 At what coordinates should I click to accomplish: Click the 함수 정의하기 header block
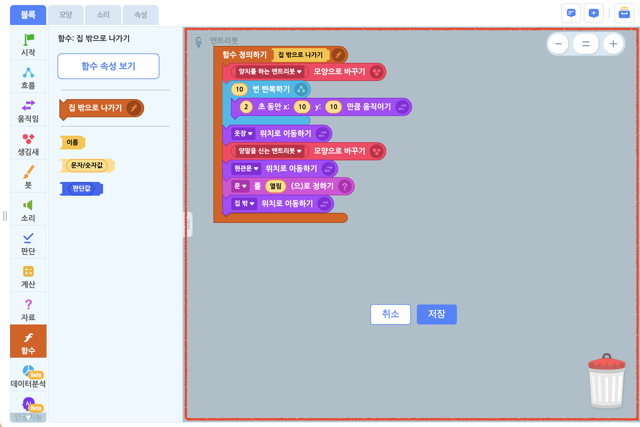[244, 55]
